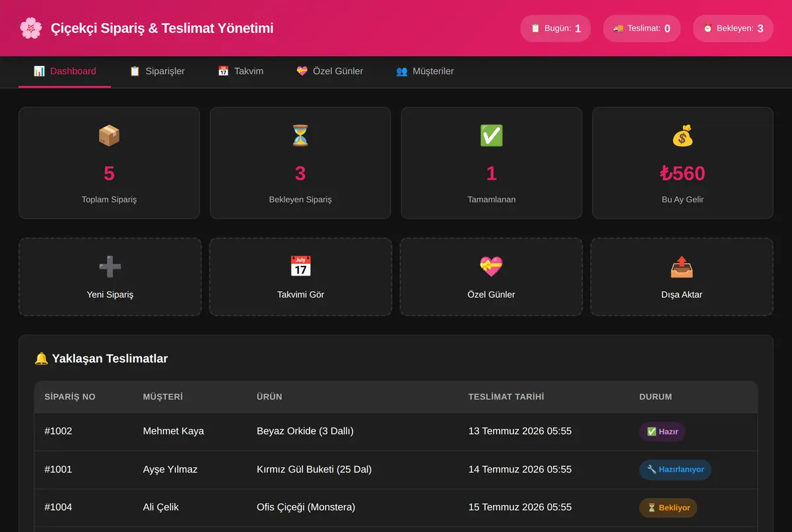Click the alarm clock icon in Bekleyen badge
Image resolution: width=792 pixels, height=532 pixels.
(x=708, y=28)
